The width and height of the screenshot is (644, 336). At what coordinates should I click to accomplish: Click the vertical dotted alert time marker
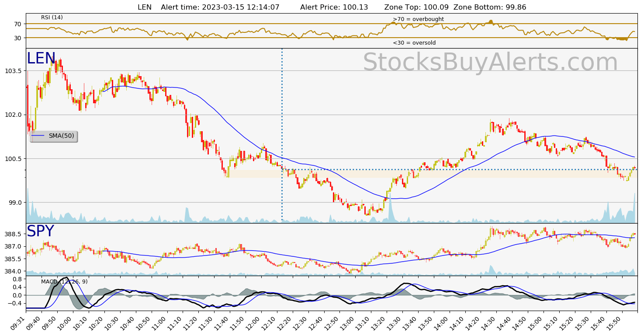pos(282,136)
